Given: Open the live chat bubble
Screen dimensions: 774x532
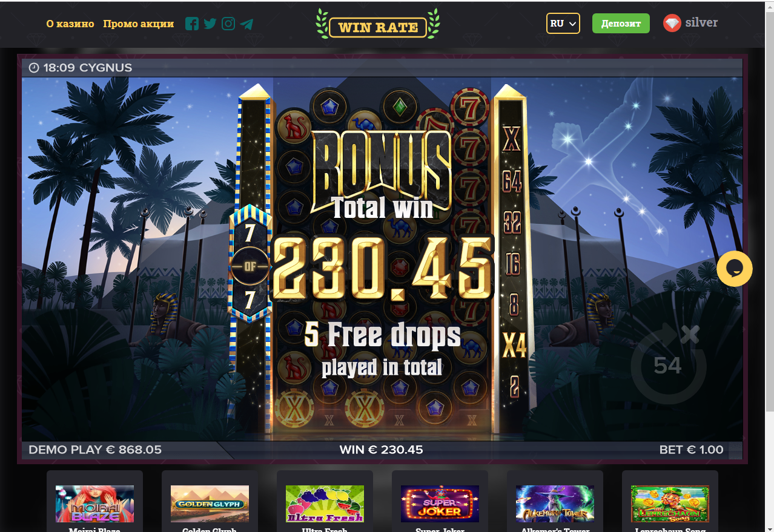Looking at the screenshot, I should click(735, 269).
